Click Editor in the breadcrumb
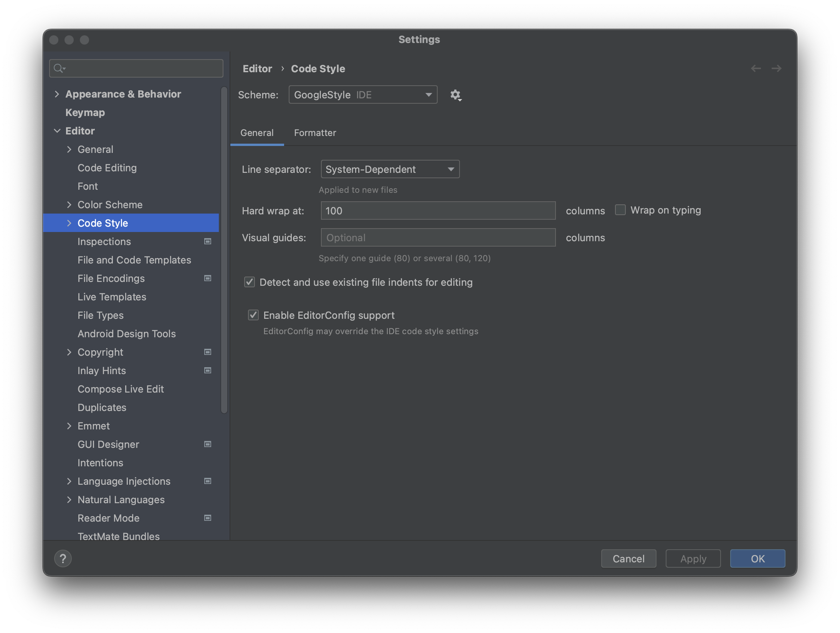The width and height of the screenshot is (840, 633). [x=257, y=68]
